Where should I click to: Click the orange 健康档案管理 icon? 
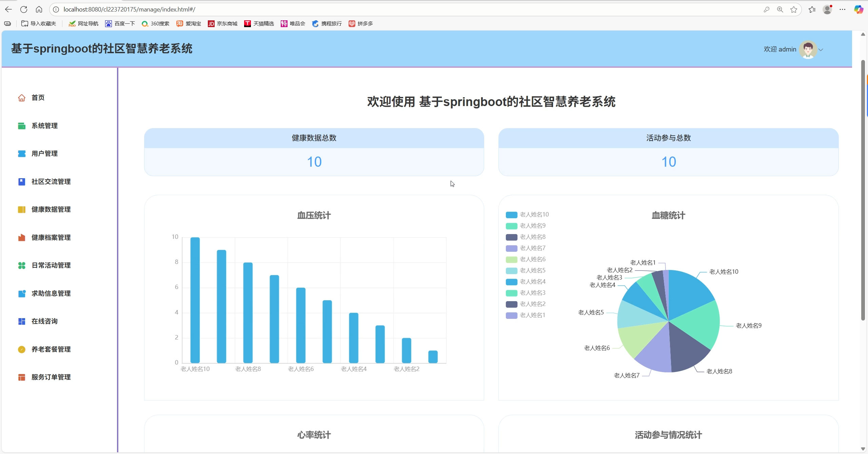[x=22, y=238]
